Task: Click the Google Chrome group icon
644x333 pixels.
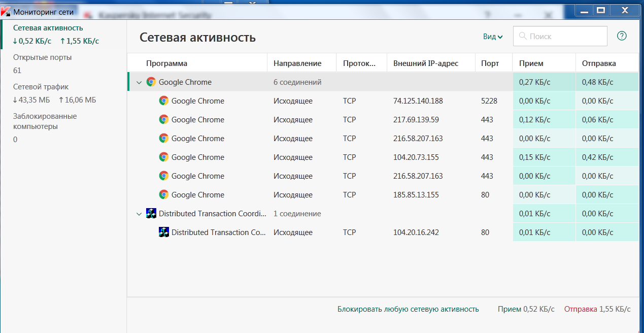Action: tap(151, 82)
